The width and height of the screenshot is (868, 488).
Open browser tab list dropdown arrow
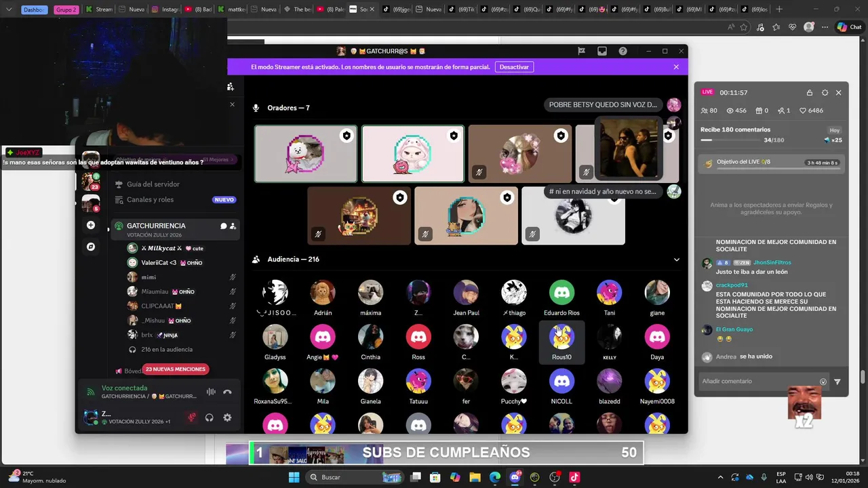pyautogui.click(x=9, y=9)
